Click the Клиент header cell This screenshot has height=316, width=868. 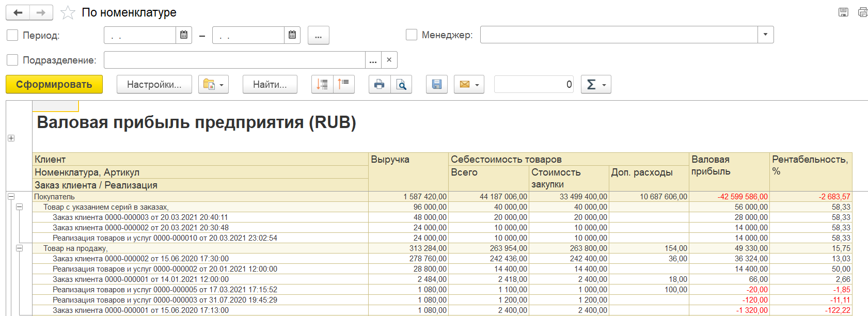(200, 159)
